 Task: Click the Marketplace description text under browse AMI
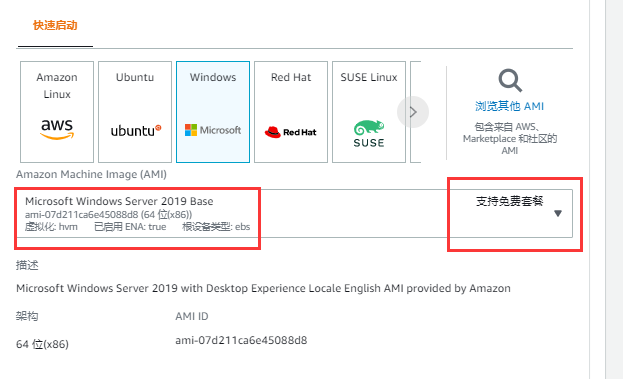point(510,139)
